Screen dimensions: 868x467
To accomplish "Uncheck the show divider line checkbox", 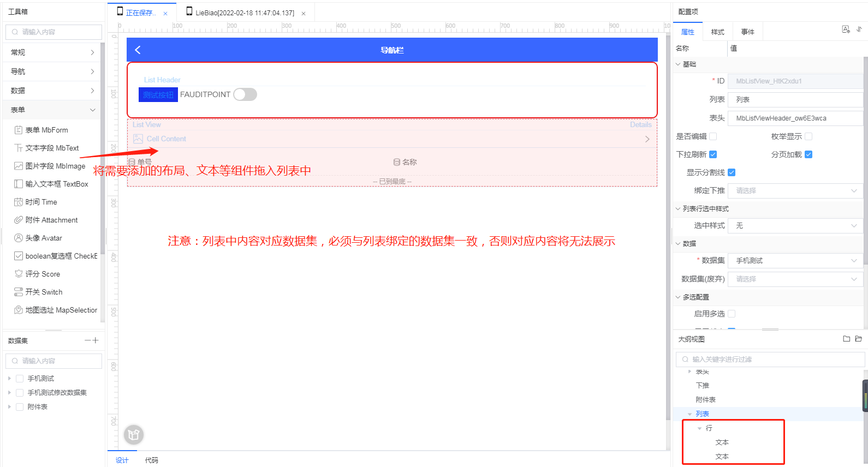I will click(732, 172).
